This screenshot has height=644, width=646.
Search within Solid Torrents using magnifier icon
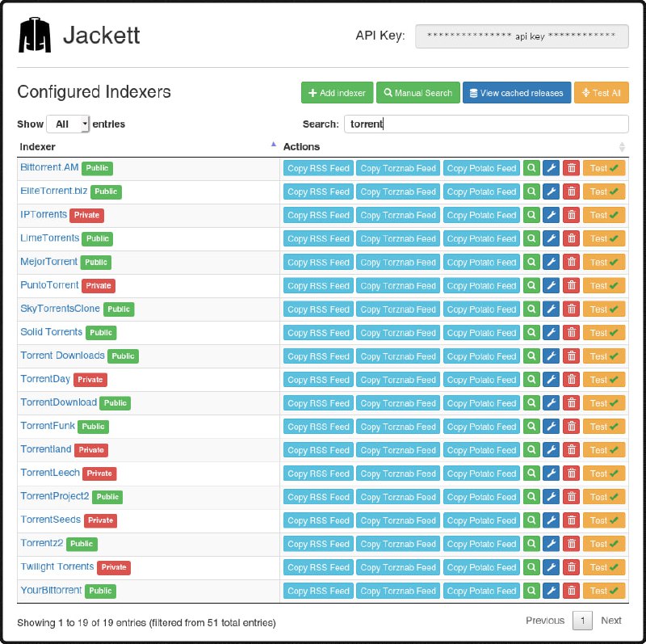click(531, 333)
